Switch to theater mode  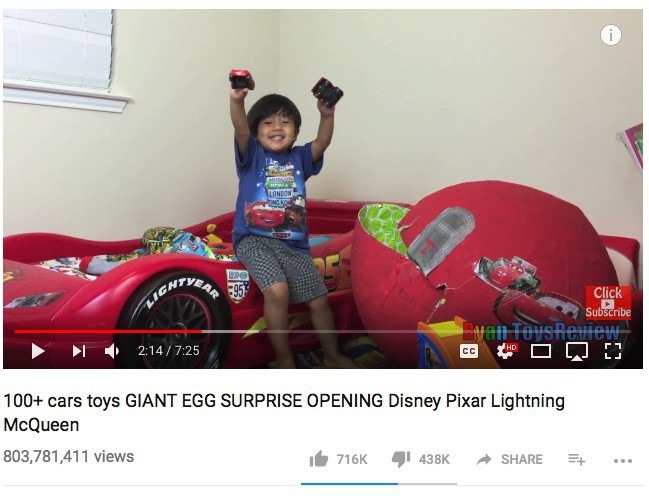click(x=541, y=351)
